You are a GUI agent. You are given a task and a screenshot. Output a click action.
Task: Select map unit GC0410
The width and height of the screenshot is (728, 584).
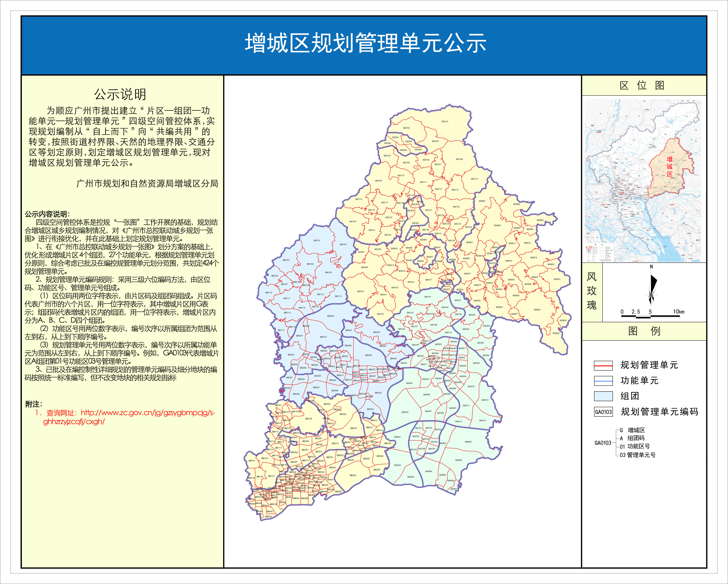(x=360, y=291)
